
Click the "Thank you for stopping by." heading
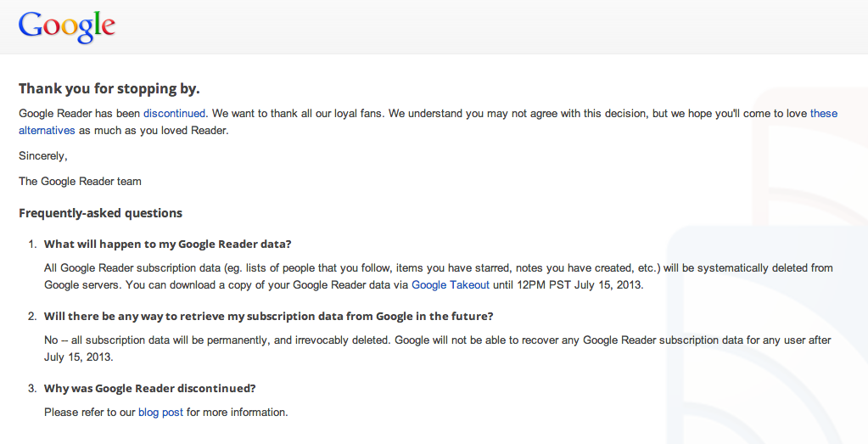click(109, 88)
